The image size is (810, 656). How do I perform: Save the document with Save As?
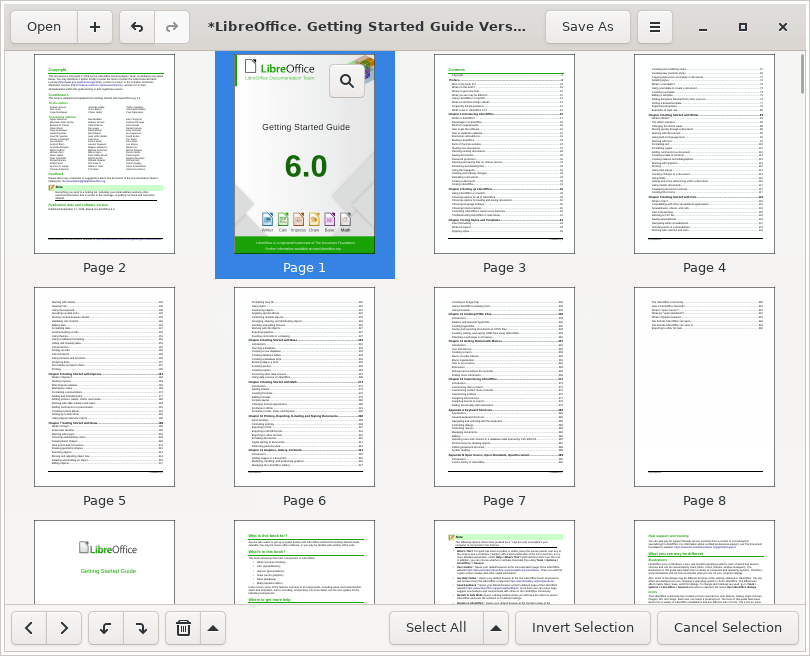(x=588, y=27)
